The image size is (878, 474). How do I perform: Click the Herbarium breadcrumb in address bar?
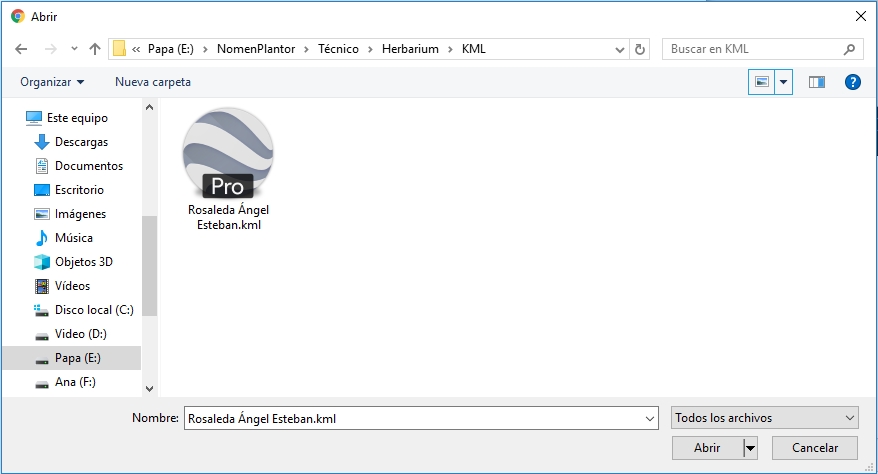(410, 49)
